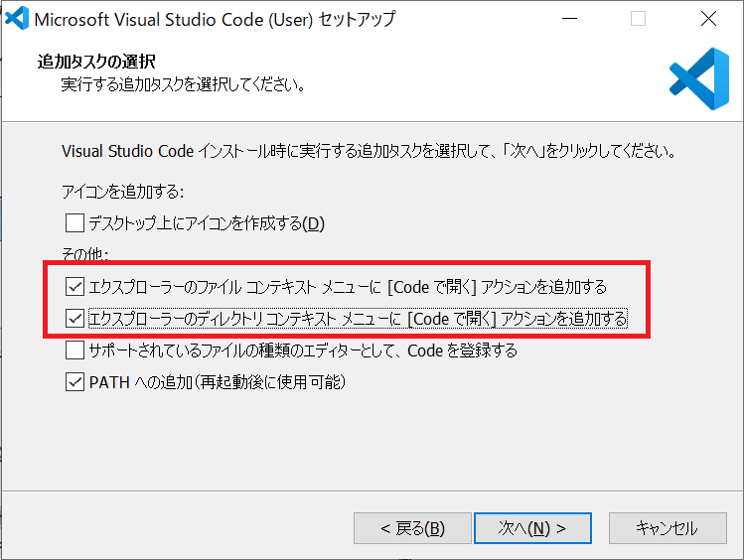The height and width of the screenshot is (560, 744).
Task: Click the 'アイコンを追加する:' label
Action: click(x=123, y=192)
